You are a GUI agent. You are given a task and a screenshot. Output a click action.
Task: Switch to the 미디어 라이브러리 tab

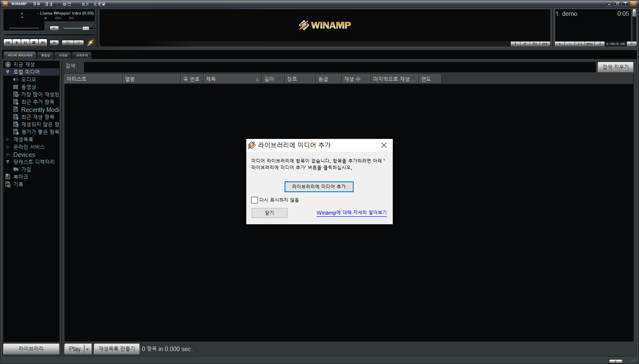point(20,55)
